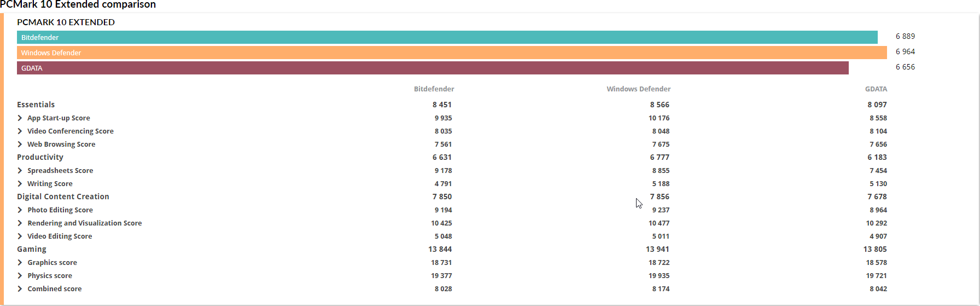Click overall score 6 889

tap(905, 36)
